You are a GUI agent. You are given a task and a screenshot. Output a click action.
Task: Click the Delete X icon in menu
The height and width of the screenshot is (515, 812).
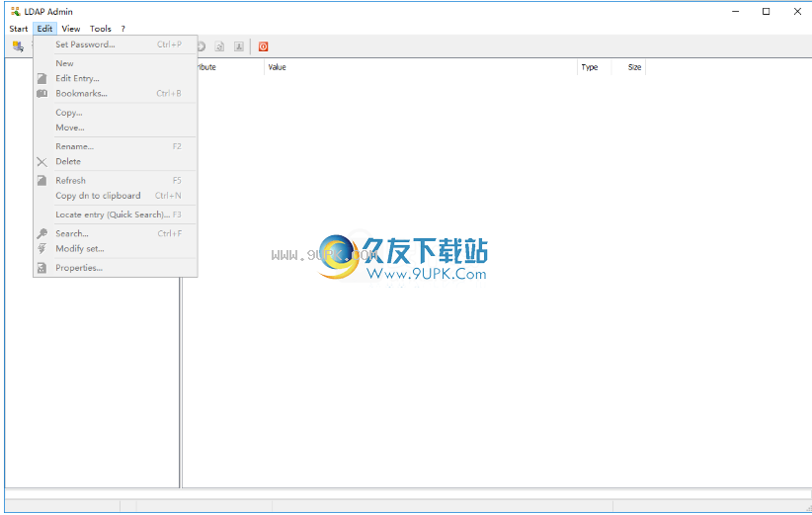pos(41,162)
